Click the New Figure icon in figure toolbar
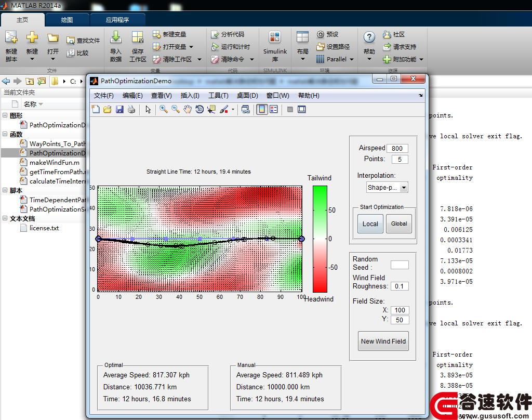 pos(96,109)
